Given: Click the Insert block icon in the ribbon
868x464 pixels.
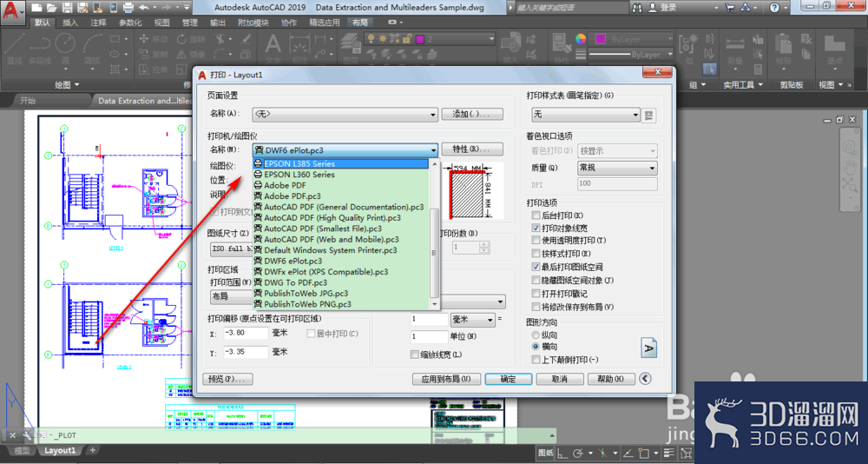Looking at the screenshot, I should click(510, 49).
